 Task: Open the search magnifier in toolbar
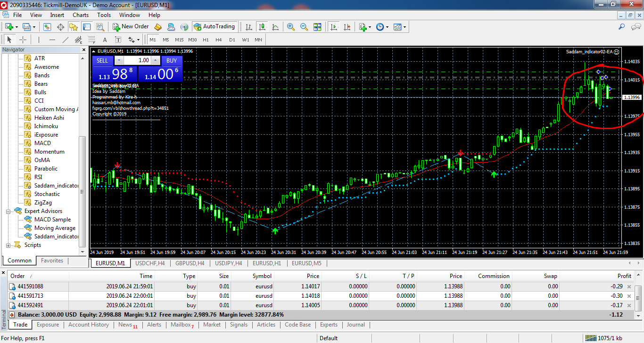tap(622, 27)
